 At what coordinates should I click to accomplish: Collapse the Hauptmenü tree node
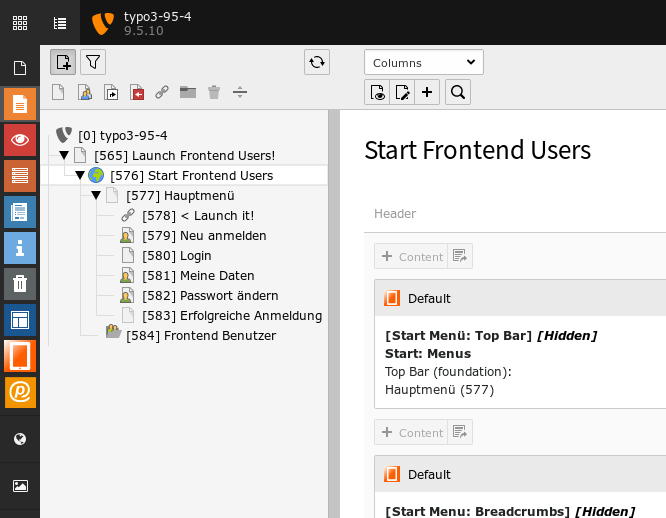click(x=96, y=196)
